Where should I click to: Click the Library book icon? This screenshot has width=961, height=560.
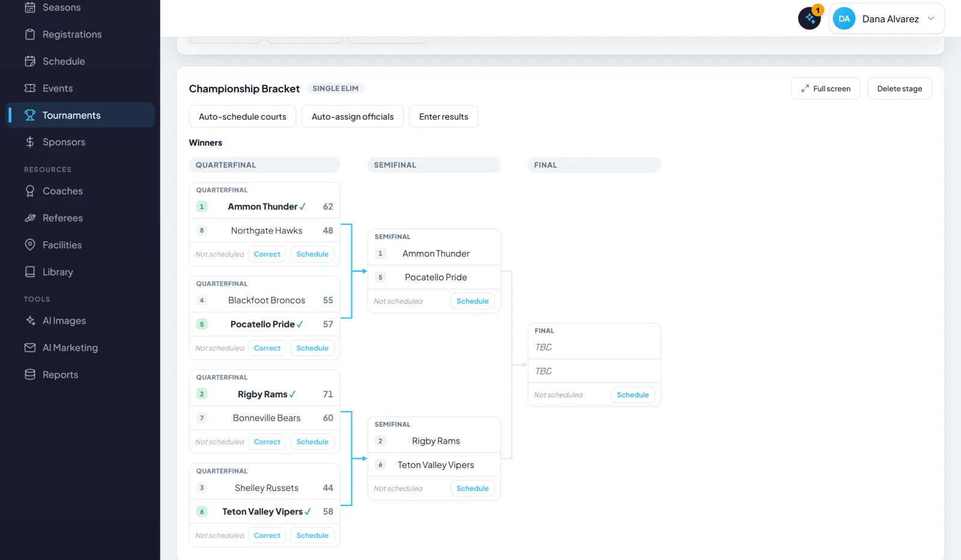(x=30, y=272)
